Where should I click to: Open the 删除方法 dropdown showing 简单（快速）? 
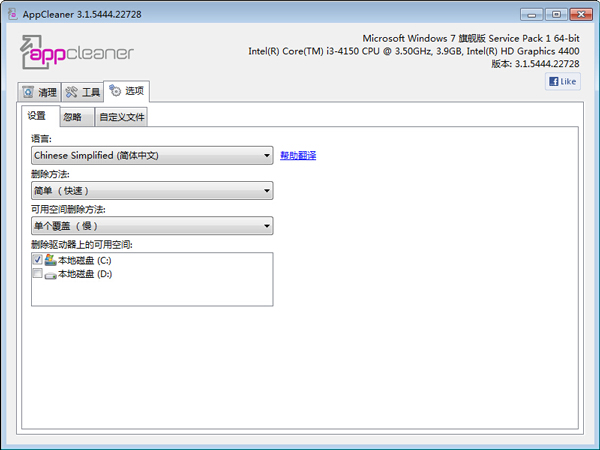point(152,191)
